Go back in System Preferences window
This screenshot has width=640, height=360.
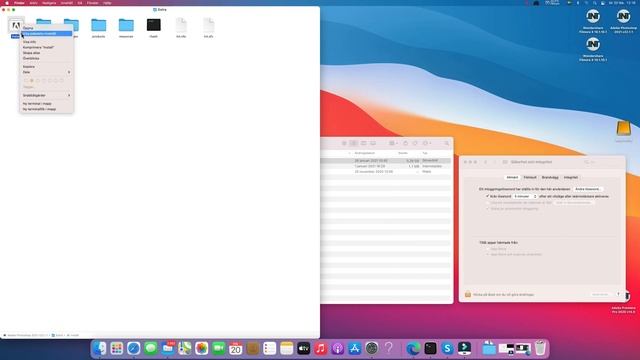tap(486, 162)
